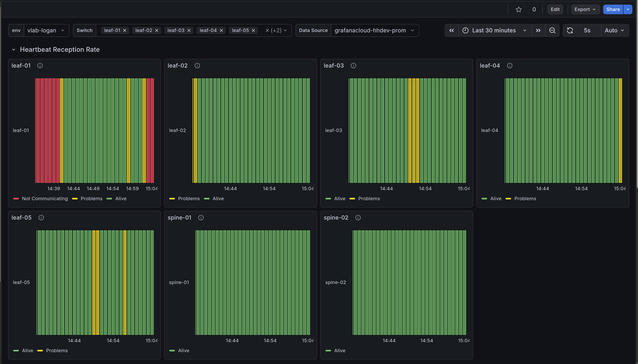Shift time range forward
Image resolution: width=638 pixels, height=364 pixels.
pos(538,30)
